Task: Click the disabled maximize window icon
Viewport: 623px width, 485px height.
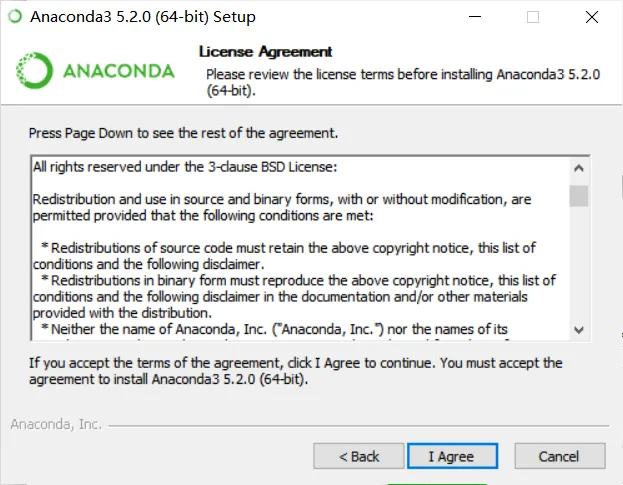Action: 533,17
